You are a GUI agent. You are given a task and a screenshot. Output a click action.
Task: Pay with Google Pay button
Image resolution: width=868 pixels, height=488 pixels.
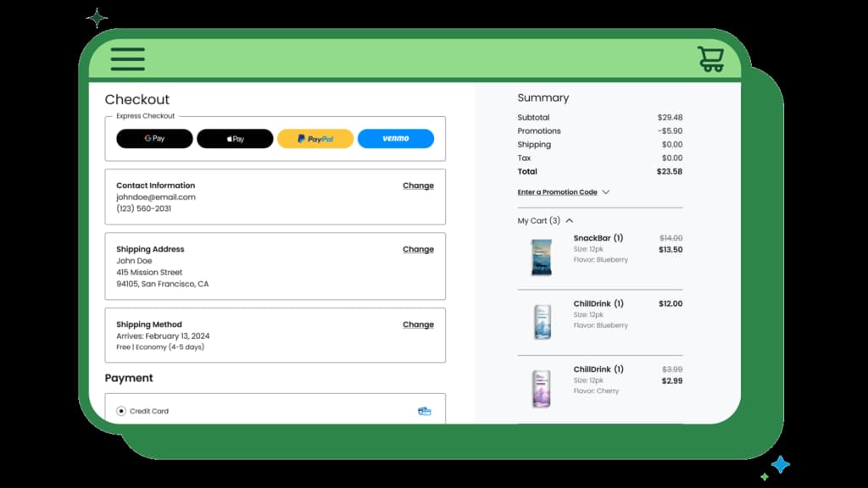tap(154, 139)
